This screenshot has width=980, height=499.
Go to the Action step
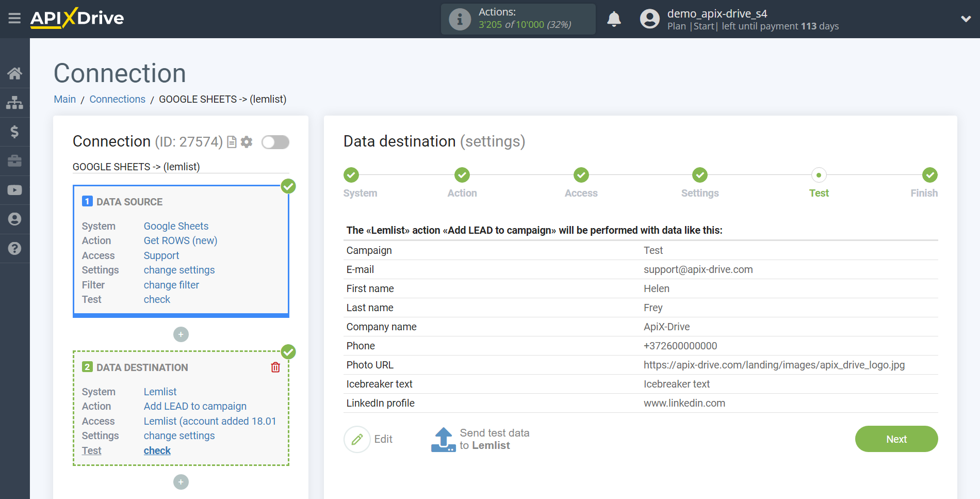pos(462,175)
